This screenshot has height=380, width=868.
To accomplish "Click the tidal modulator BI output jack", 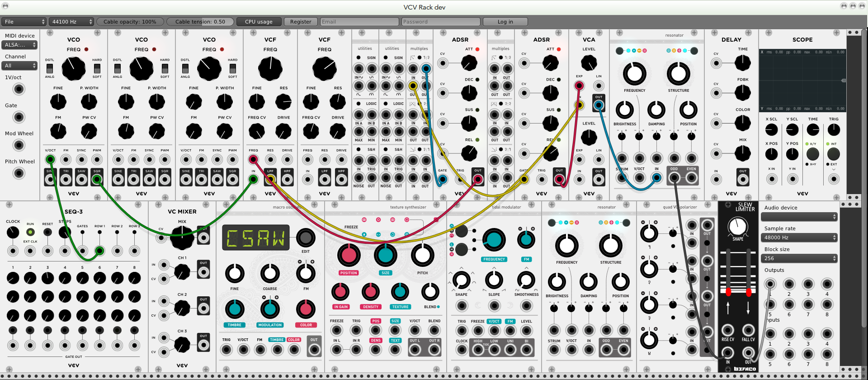I will tap(526, 349).
